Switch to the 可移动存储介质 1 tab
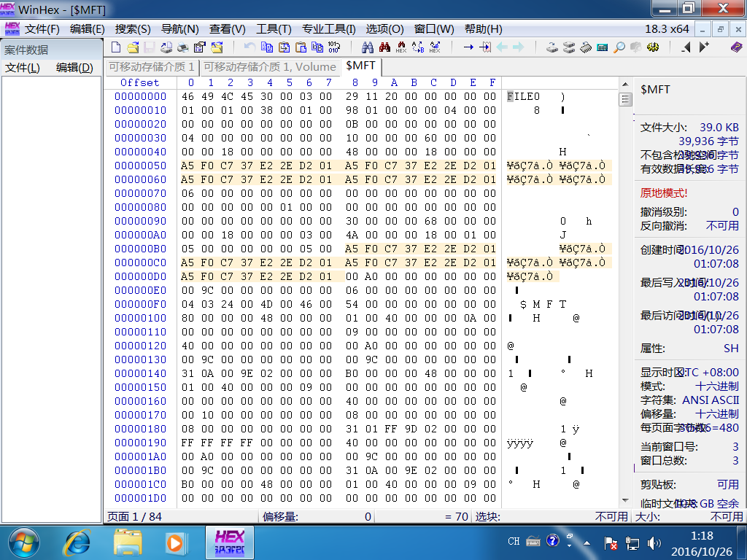The width and height of the screenshot is (747, 560). (152, 67)
